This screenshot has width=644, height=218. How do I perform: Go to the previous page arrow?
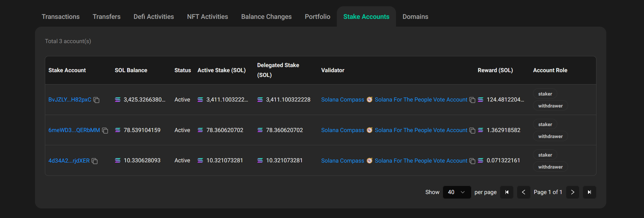click(523, 192)
